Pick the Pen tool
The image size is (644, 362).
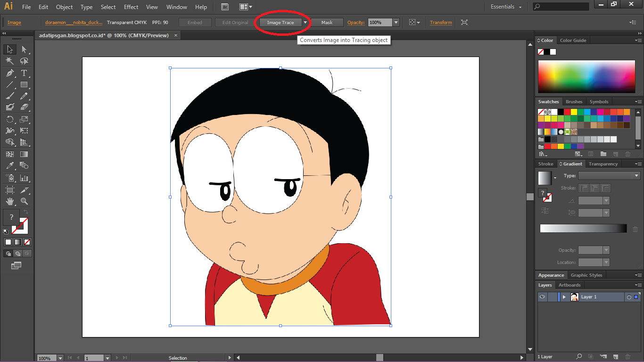coord(10,73)
